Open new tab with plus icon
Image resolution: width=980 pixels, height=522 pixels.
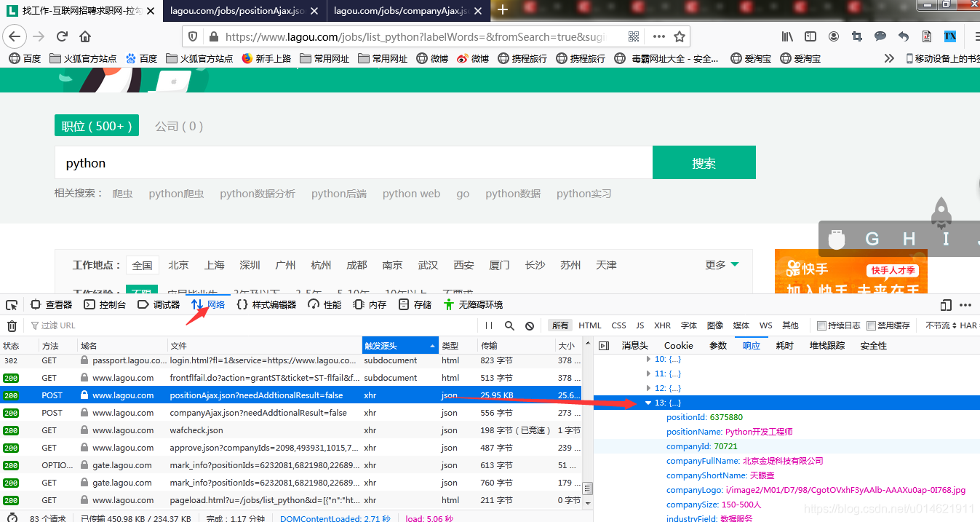(503, 9)
